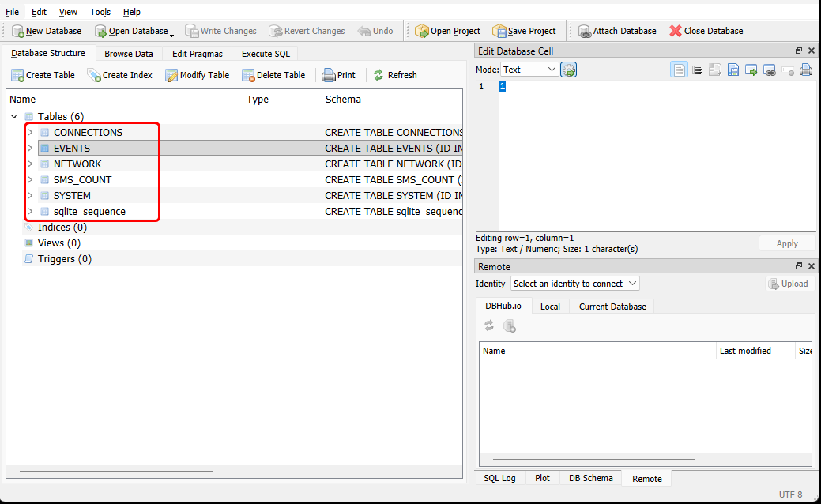Click the Modify Table button
821x504 pixels.
(x=197, y=75)
